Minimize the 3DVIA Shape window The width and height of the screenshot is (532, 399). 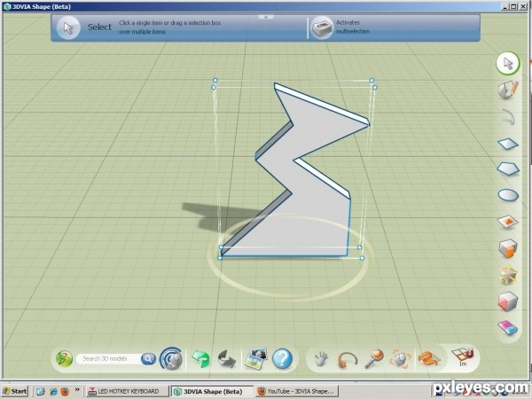[x=505, y=6]
